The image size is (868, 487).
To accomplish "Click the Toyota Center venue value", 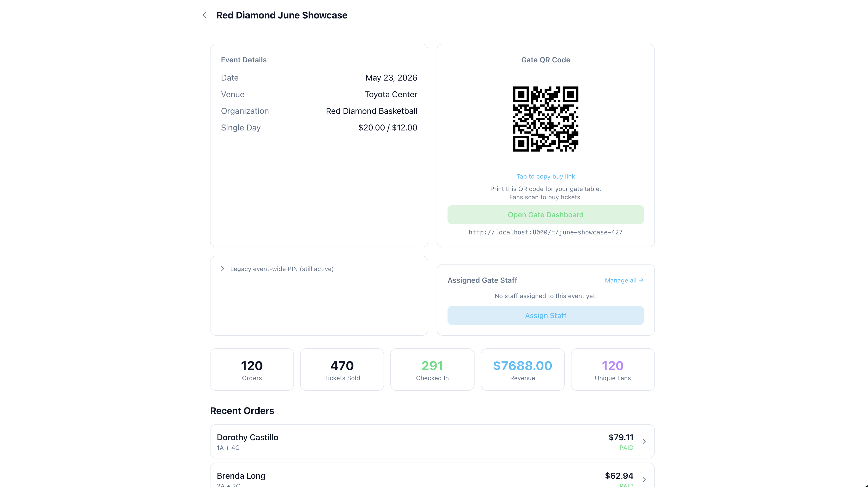I will [391, 94].
